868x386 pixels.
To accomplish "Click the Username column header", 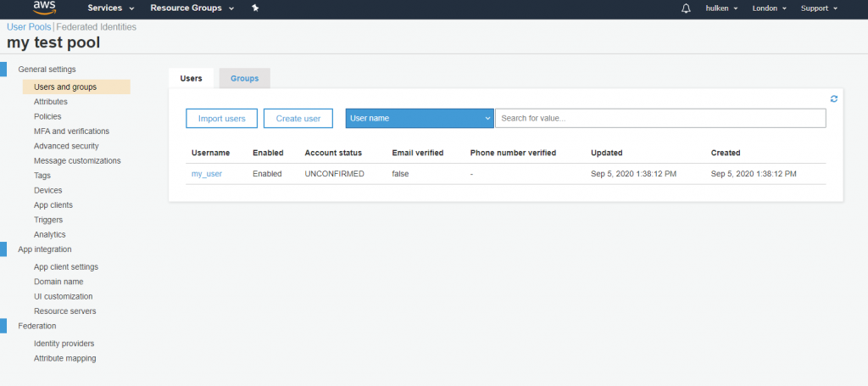I will 210,153.
